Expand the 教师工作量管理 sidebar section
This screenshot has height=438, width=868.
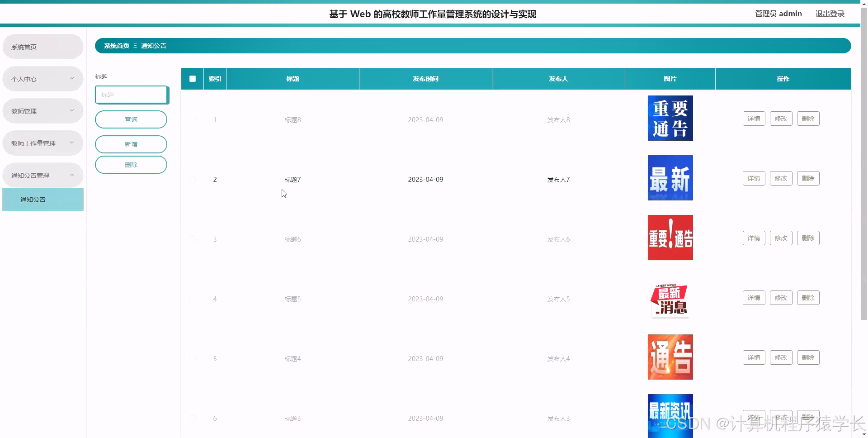tap(42, 143)
